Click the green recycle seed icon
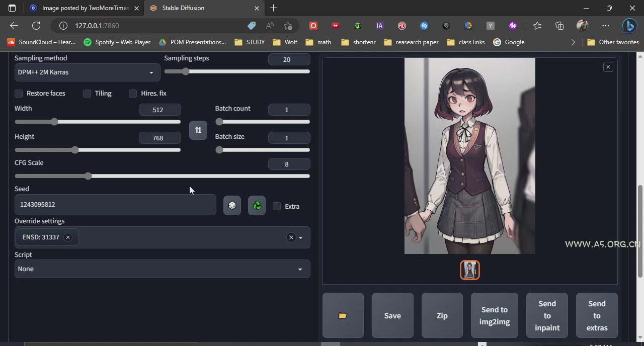644x346 pixels. 257,206
